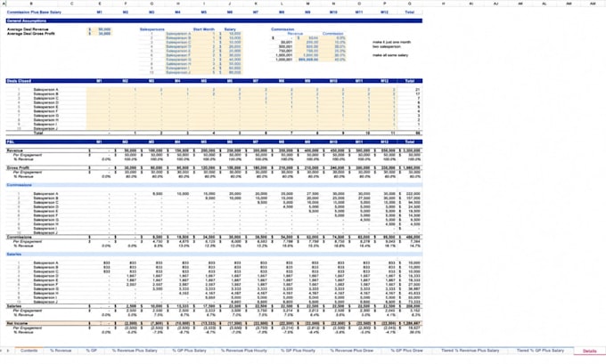
Task: Open the % Revenue Plus Salary tab
Action: coord(135,351)
